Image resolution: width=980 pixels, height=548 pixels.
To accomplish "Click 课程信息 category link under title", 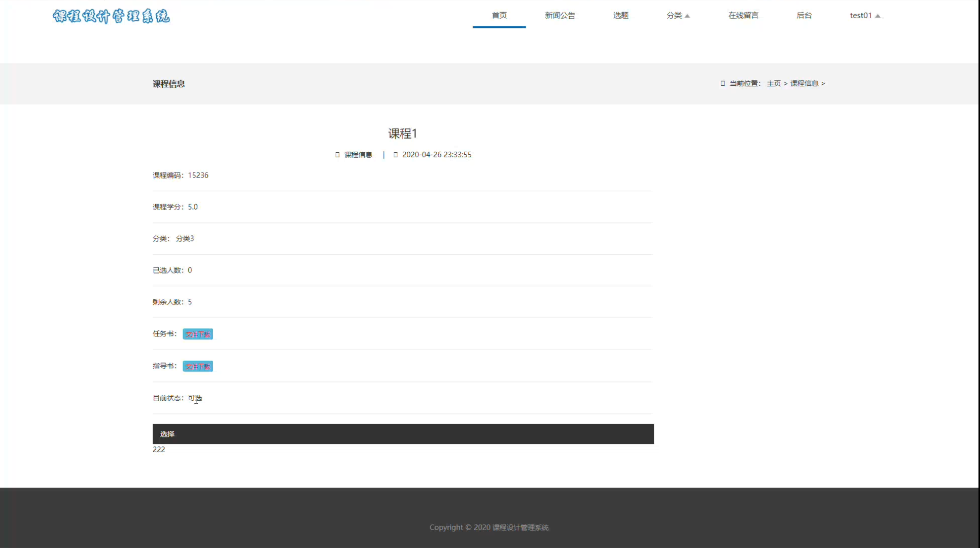I will click(x=358, y=155).
